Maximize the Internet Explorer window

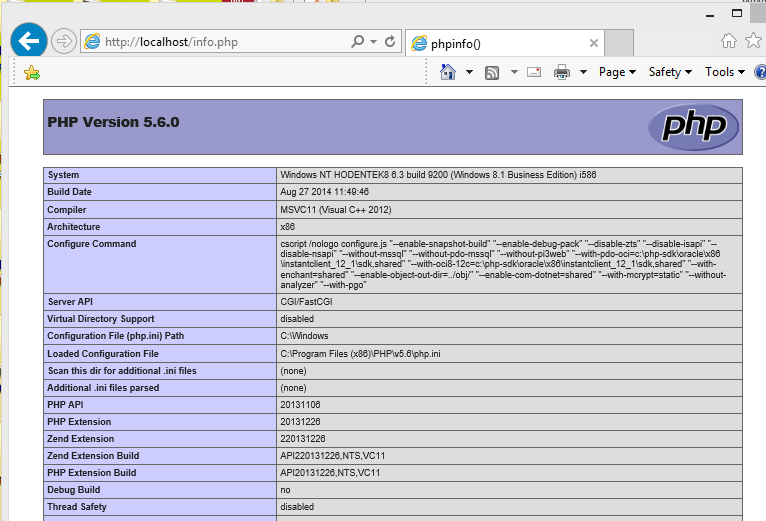point(737,13)
